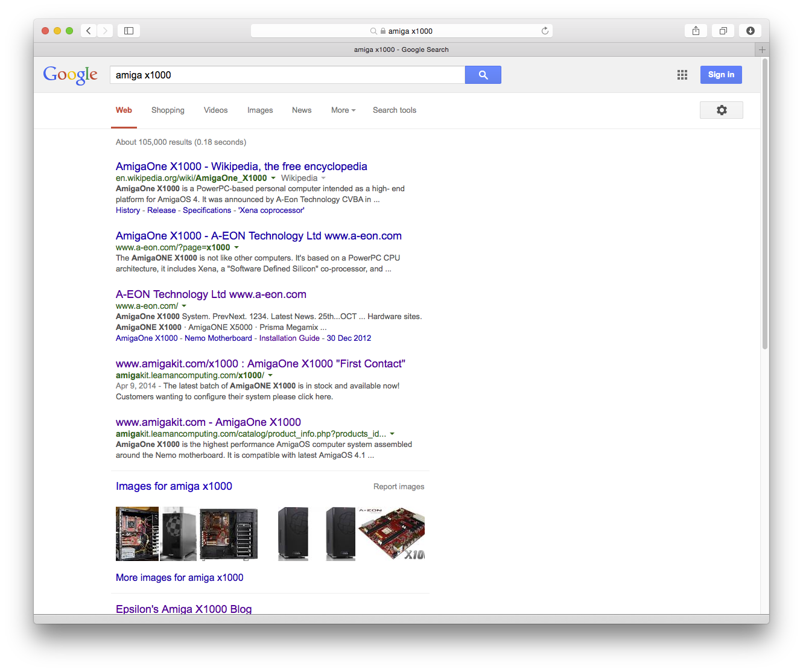Go forward with Safari's forward arrow
Viewport: 803px width, 672px height.
click(105, 31)
